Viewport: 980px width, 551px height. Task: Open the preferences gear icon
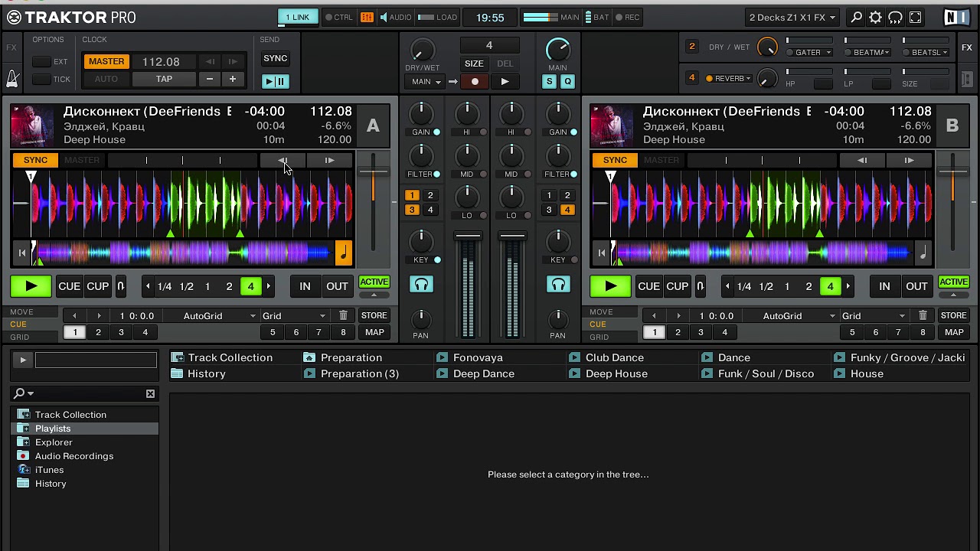[x=876, y=17]
